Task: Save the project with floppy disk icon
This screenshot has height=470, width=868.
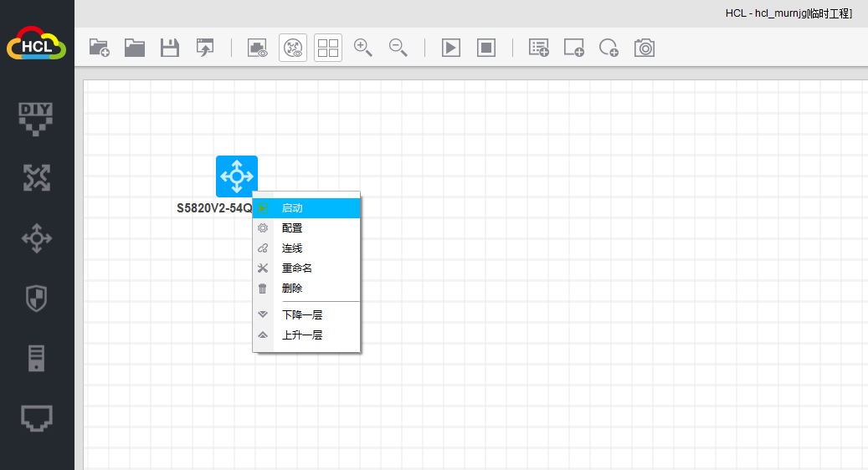Action: 169,48
